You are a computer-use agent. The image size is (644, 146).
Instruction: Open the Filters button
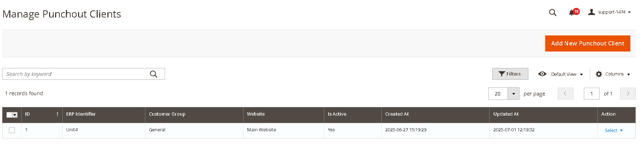[510, 74]
